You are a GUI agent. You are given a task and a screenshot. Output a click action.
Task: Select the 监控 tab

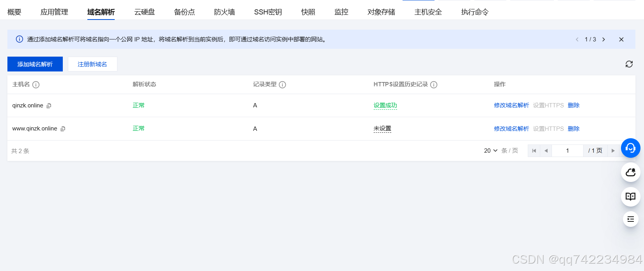coord(341,12)
